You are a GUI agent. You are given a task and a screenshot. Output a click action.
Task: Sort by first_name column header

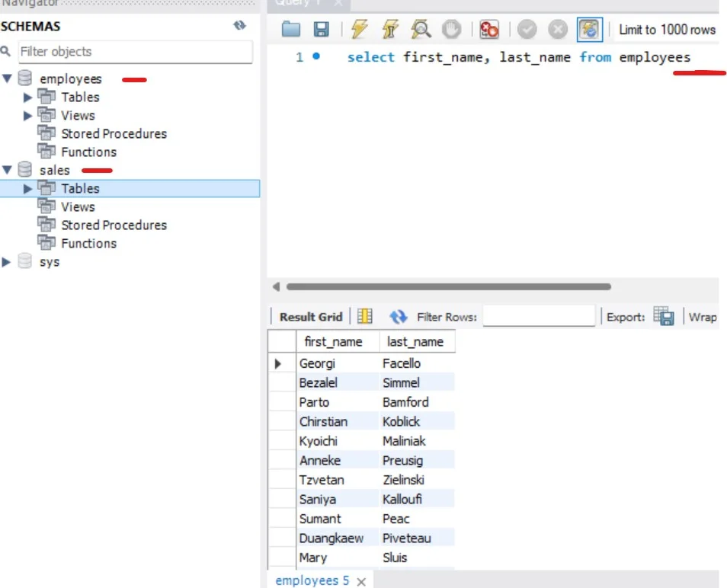pos(332,342)
